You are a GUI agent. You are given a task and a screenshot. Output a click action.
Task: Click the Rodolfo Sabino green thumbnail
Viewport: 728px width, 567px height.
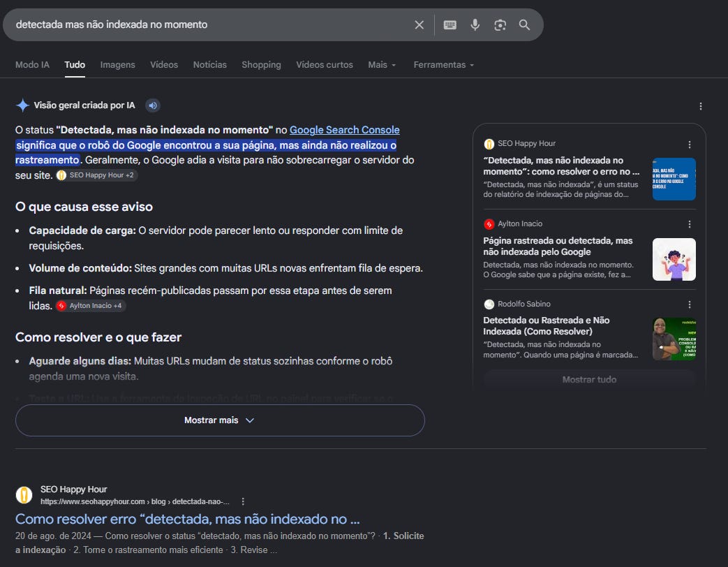coord(674,339)
